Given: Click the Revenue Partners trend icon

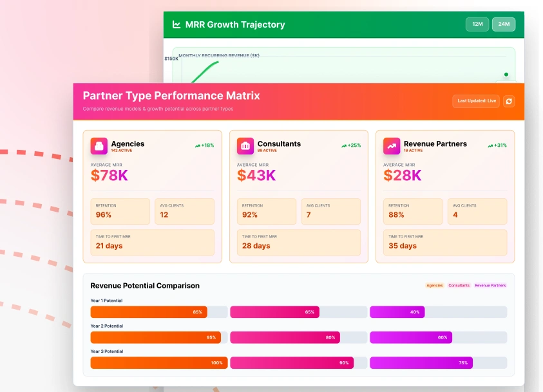Looking at the screenshot, I should (392, 146).
